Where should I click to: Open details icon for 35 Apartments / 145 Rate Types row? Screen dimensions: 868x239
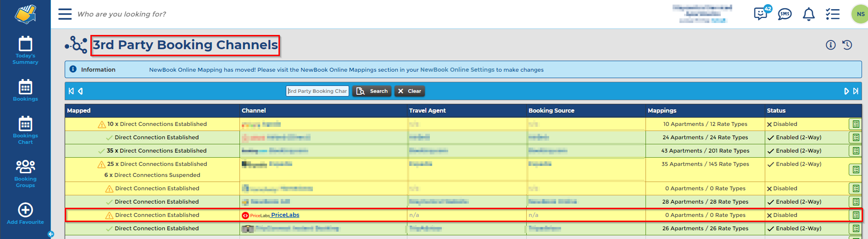tap(856, 170)
